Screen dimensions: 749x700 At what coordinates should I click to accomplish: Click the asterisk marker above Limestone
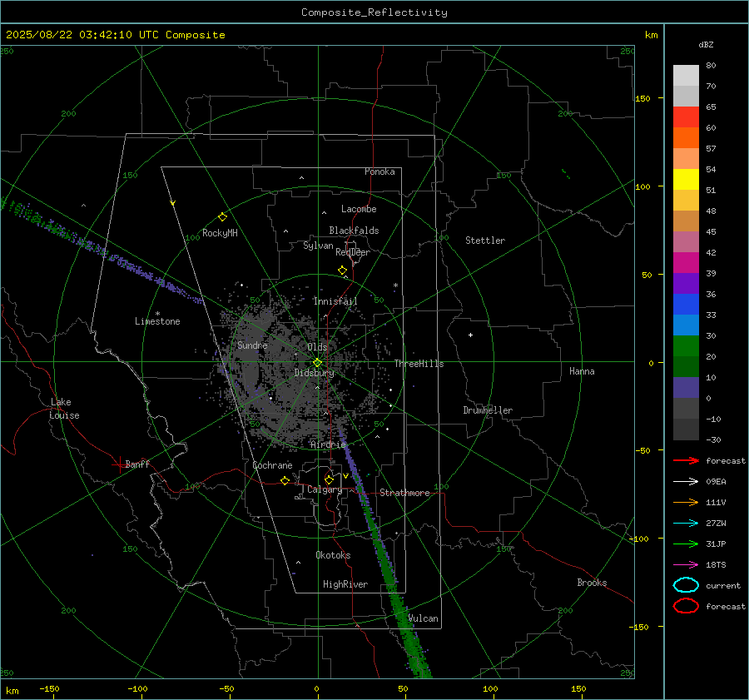(157, 314)
